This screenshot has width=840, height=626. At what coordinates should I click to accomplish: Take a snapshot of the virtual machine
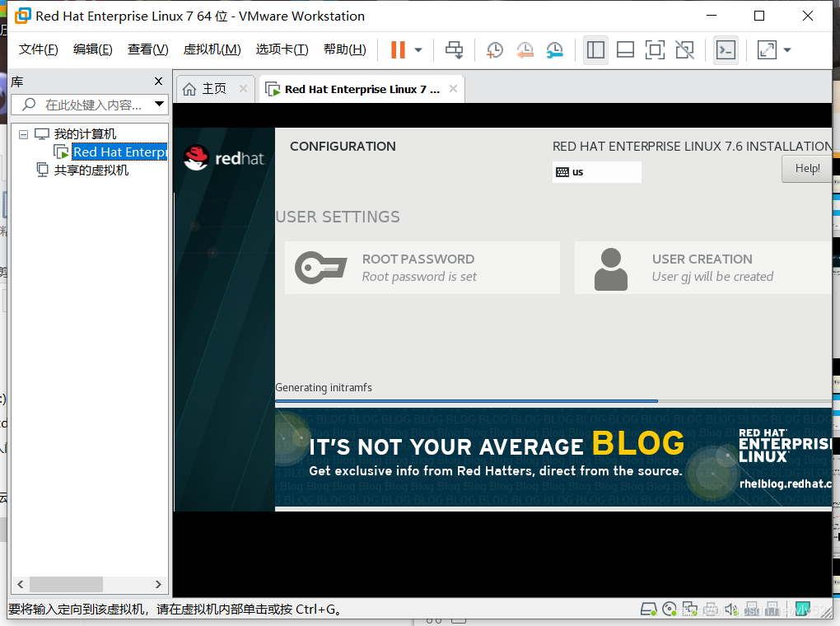(494, 50)
